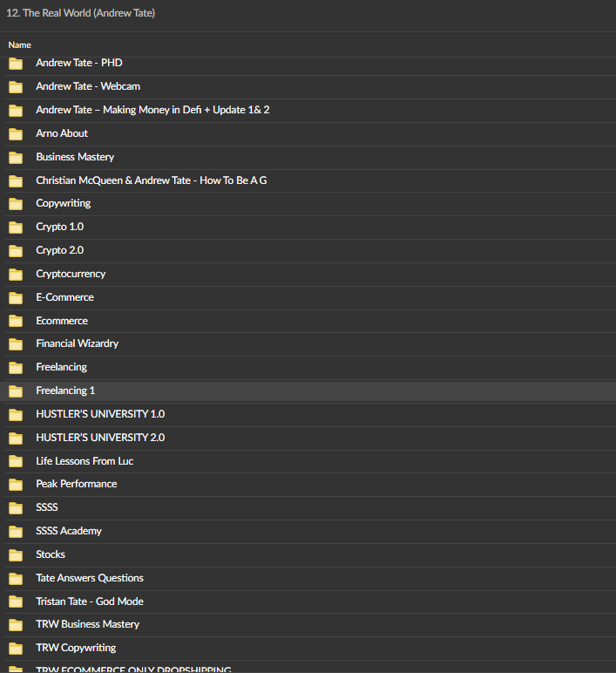
Task: Select the 'Peak Performance' folder name
Action: click(x=77, y=484)
